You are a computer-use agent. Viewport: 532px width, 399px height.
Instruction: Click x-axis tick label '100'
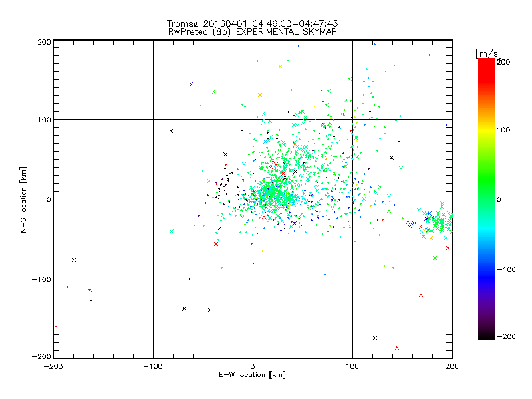pos(352,366)
